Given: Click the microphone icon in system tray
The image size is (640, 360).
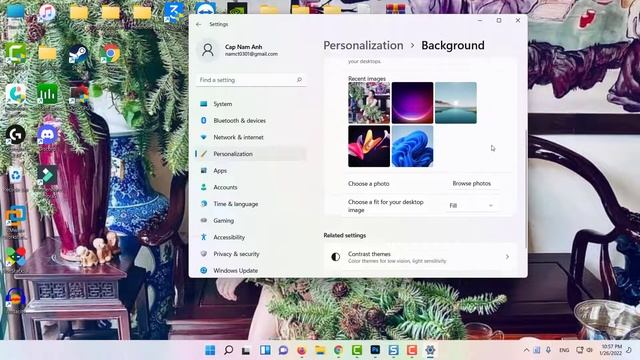Looking at the screenshot, I should [x=548, y=350].
